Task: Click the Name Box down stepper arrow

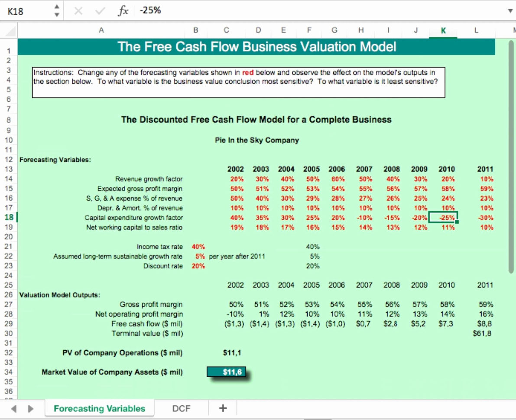Action: [x=56, y=14]
